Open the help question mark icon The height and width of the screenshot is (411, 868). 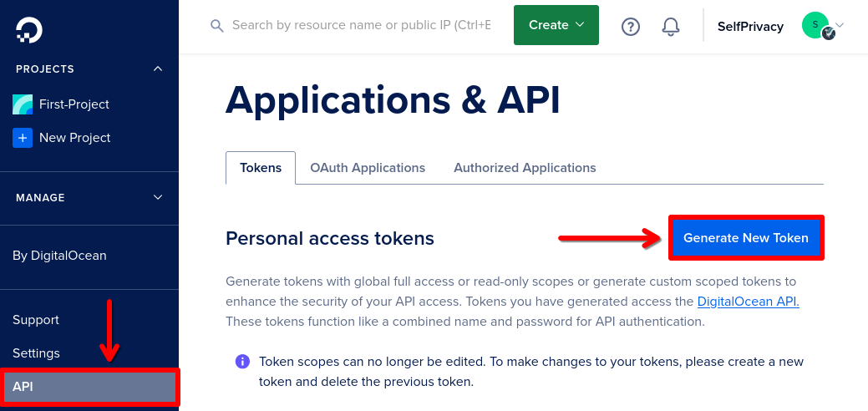point(631,26)
